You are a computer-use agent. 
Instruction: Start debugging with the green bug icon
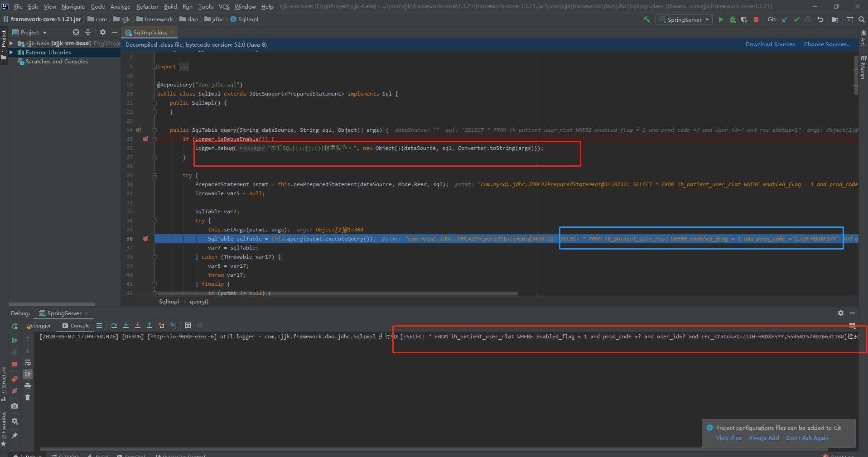point(733,19)
